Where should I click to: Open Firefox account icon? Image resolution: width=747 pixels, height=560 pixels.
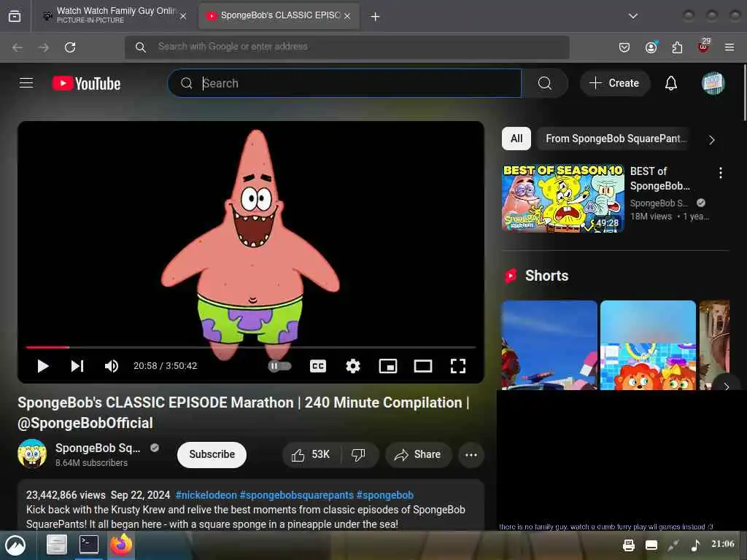(651, 47)
